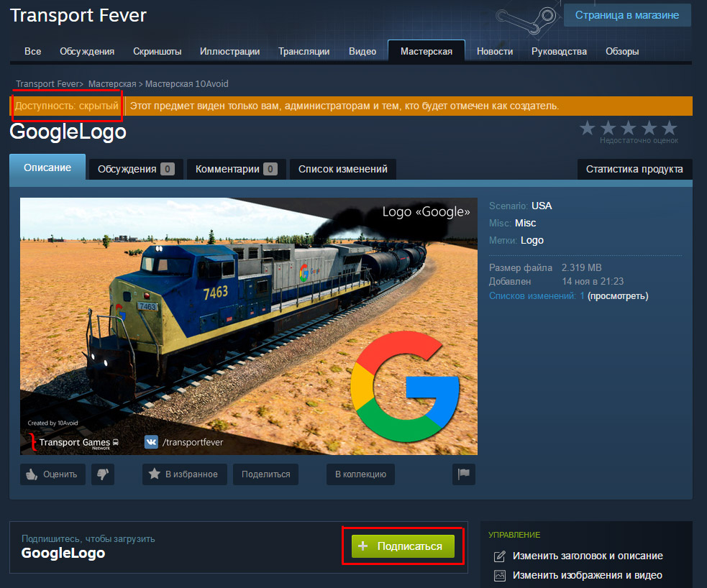The width and height of the screenshot is (707, 588).
Task: Open the Все tab
Action: pyautogui.click(x=32, y=51)
